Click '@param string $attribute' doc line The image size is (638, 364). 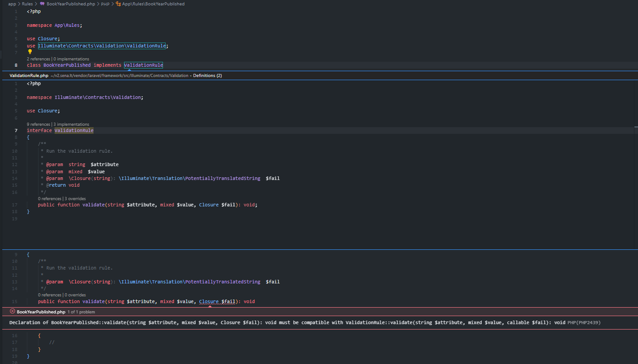tap(82, 165)
